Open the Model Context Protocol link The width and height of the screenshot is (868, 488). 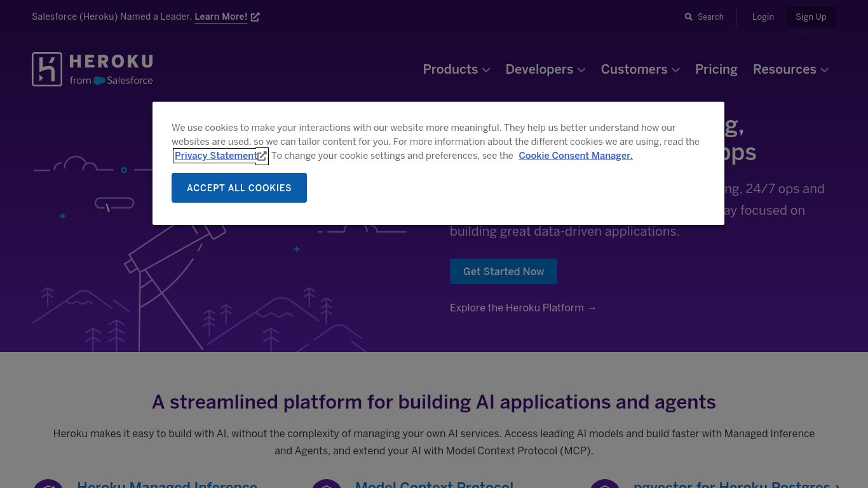click(x=434, y=484)
